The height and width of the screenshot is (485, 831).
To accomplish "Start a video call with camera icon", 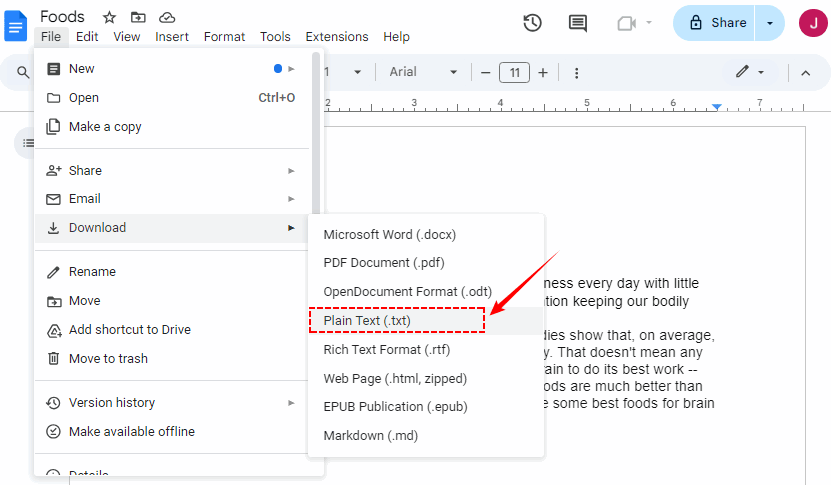I will (x=626, y=23).
